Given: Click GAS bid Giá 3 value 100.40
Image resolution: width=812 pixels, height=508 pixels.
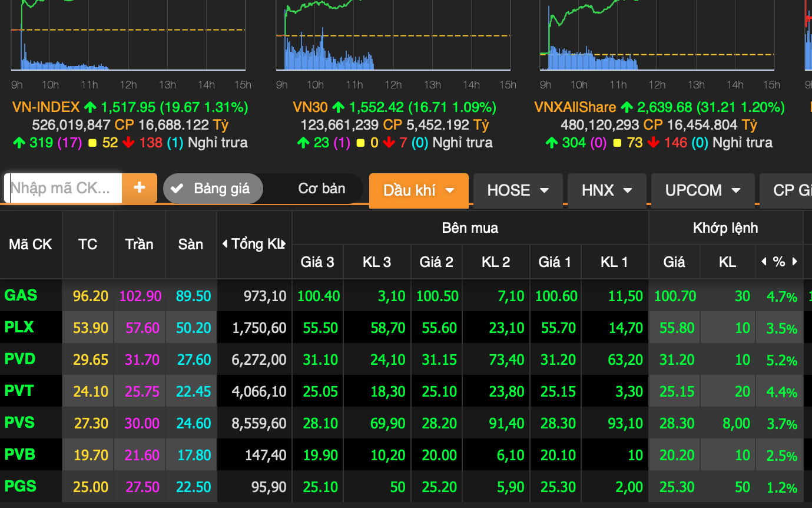Looking at the screenshot, I should point(319,296).
